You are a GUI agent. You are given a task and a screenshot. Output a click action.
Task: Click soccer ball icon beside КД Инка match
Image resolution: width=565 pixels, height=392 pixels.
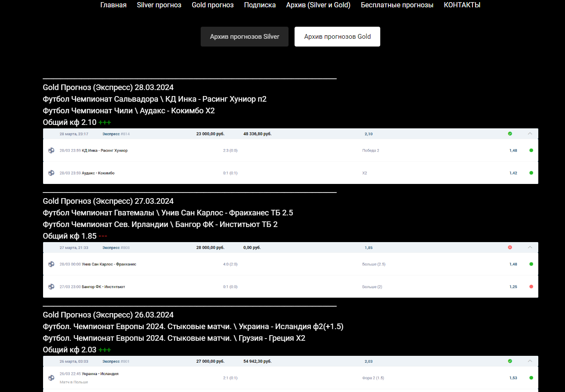(51, 150)
